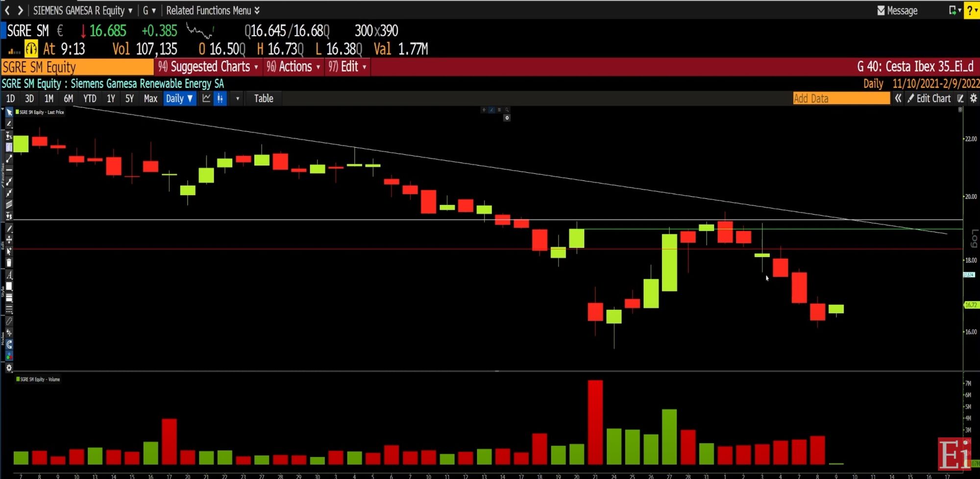Choose the line thickness style tool
Screen dimensions: 980x479
point(9,298)
